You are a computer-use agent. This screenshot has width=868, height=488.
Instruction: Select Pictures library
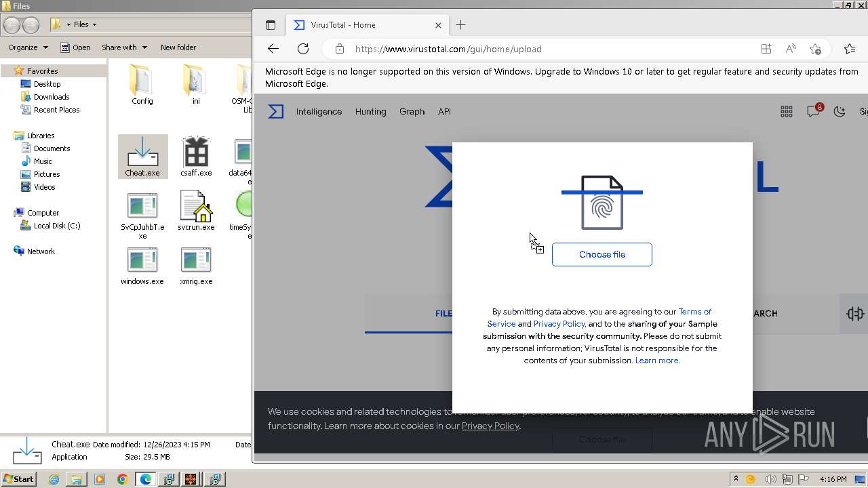47,174
